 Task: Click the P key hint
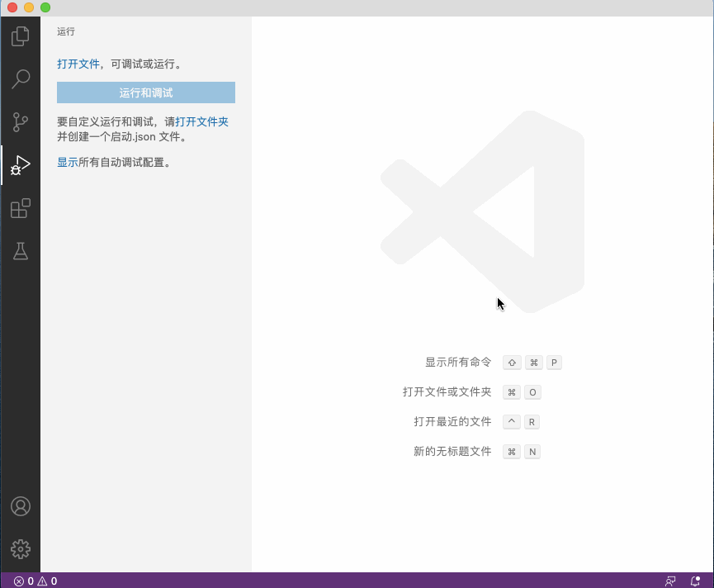[x=554, y=363]
